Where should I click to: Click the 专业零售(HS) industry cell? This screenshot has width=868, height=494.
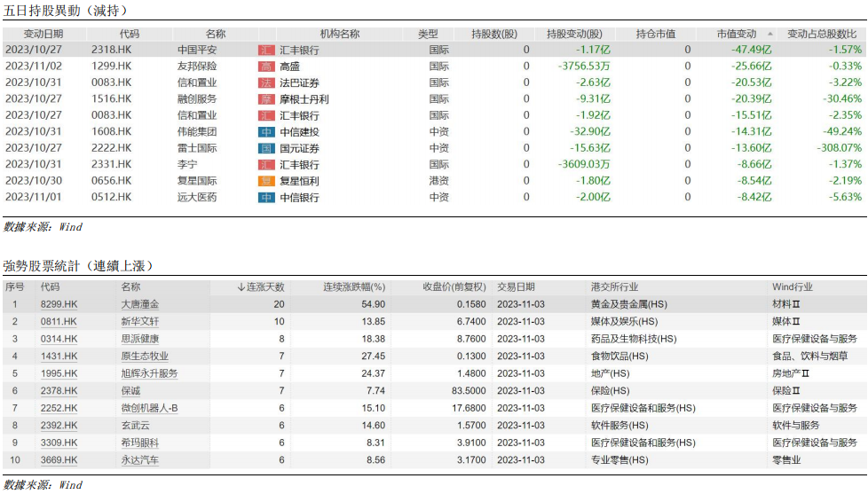pyautogui.click(x=619, y=459)
